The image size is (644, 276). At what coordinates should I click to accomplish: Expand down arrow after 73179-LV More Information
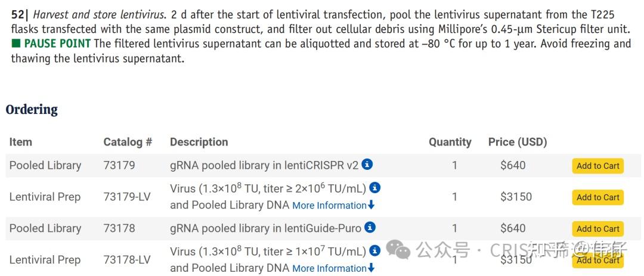click(x=371, y=205)
